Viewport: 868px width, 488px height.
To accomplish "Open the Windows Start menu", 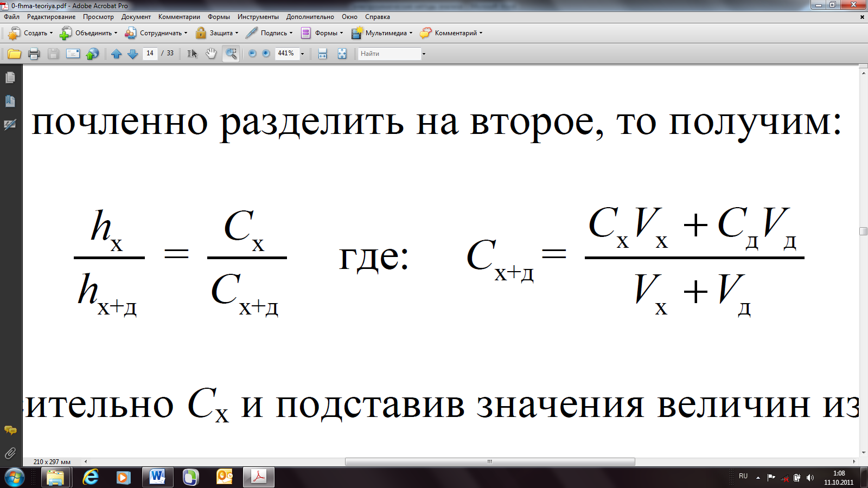I will tap(14, 477).
